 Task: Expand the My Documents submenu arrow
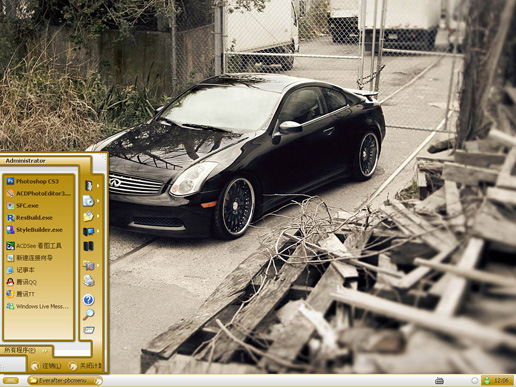(98, 186)
